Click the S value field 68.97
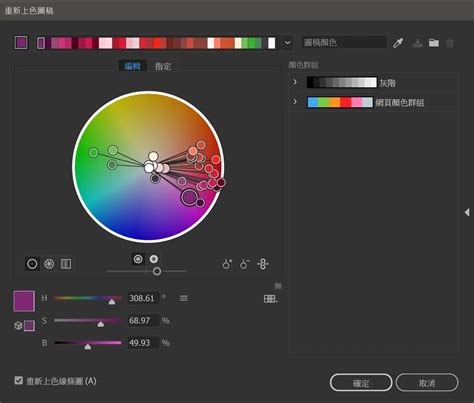The height and width of the screenshot is (403, 474). [x=143, y=321]
